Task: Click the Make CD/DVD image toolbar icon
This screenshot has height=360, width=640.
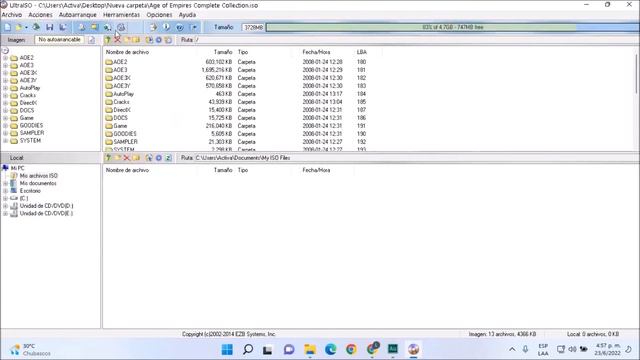Action: coord(82,27)
